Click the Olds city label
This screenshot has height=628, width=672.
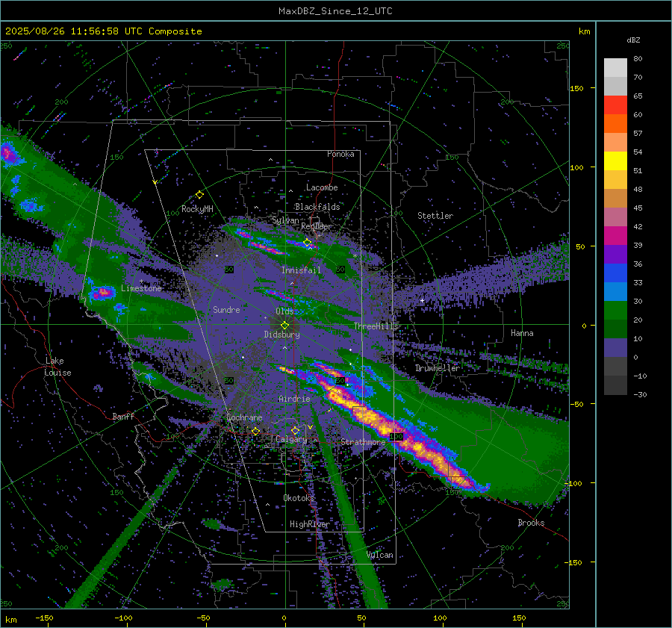[x=284, y=311]
